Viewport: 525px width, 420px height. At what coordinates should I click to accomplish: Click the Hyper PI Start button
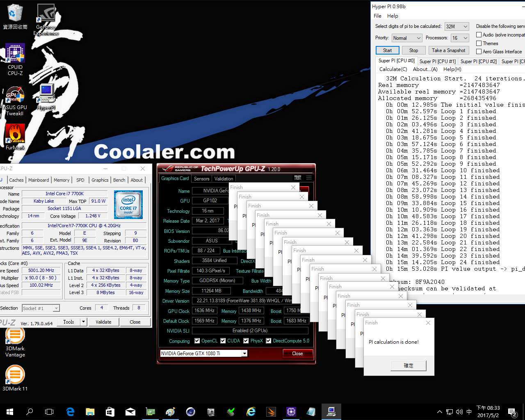(x=387, y=50)
